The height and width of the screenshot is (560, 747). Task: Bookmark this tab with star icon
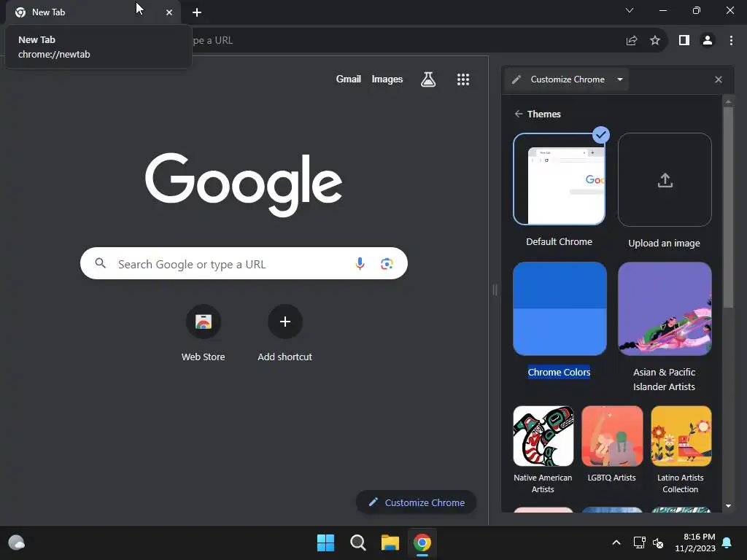pos(655,41)
